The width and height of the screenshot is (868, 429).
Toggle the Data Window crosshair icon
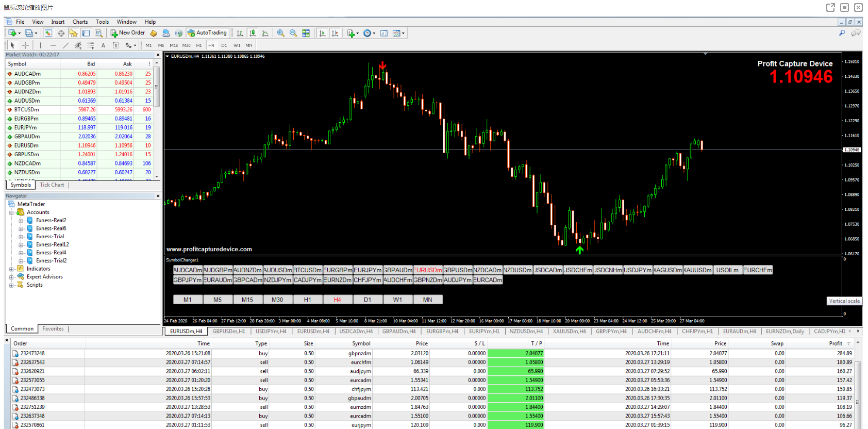click(x=61, y=33)
